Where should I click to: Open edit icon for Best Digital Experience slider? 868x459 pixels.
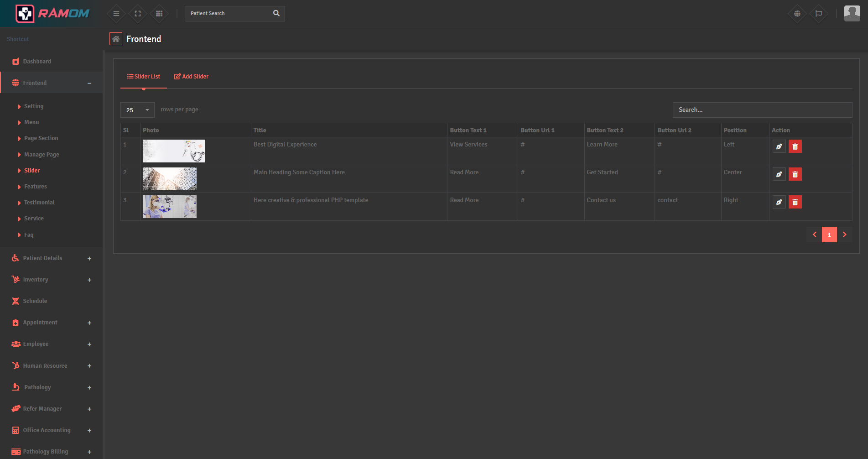[779, 146]
